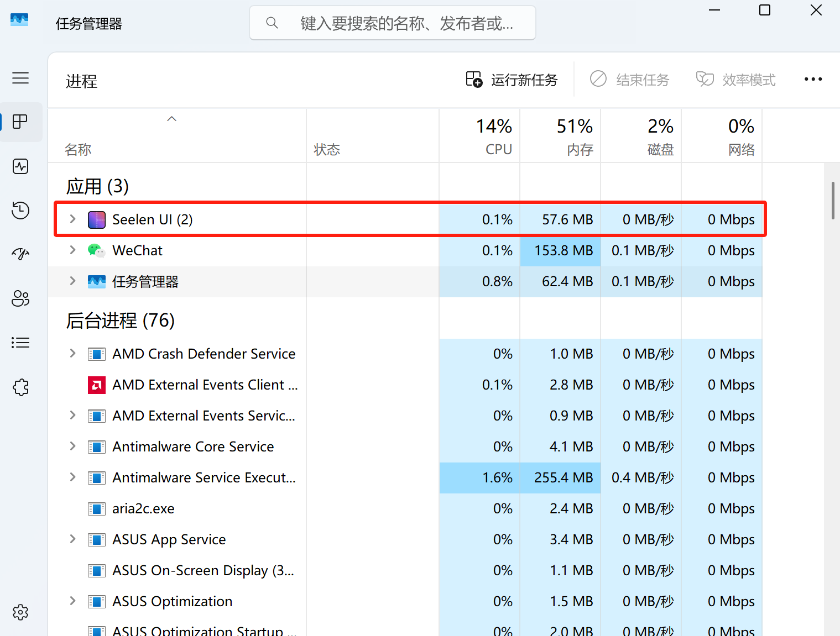Screen dimensions: 840x636
Task: Click 任务管理器 CPU value 0.8%
Action: point(497,282)
